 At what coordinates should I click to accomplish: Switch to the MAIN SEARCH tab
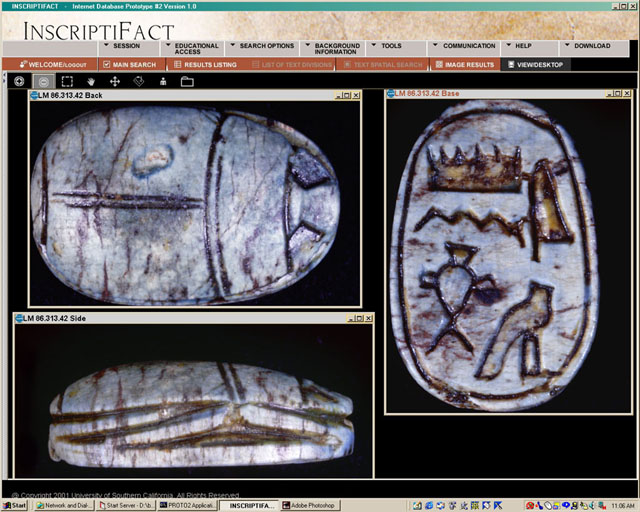point(131,65)
